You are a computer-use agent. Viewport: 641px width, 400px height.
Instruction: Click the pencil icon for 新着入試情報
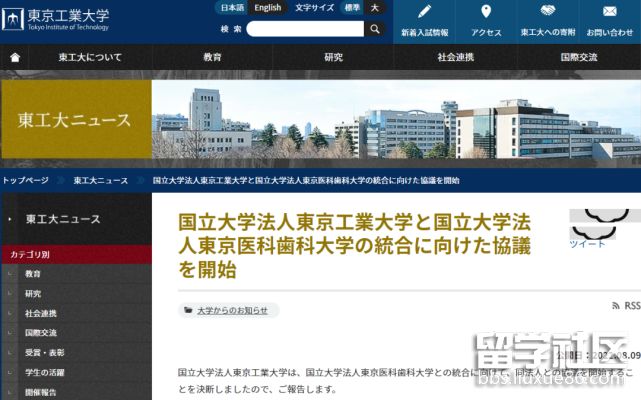pos(424,11)
